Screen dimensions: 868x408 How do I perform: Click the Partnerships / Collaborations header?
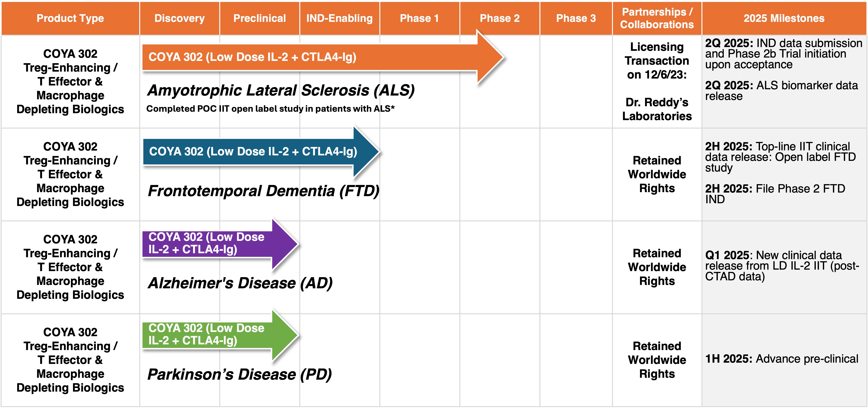click(x=657, y=18)
